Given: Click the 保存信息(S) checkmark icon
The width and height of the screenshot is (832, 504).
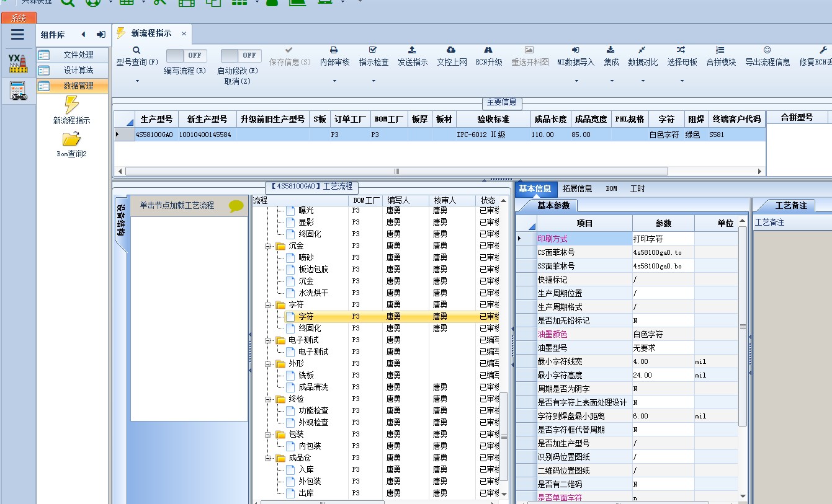Looking at the screenshot, I should (289, 50).
